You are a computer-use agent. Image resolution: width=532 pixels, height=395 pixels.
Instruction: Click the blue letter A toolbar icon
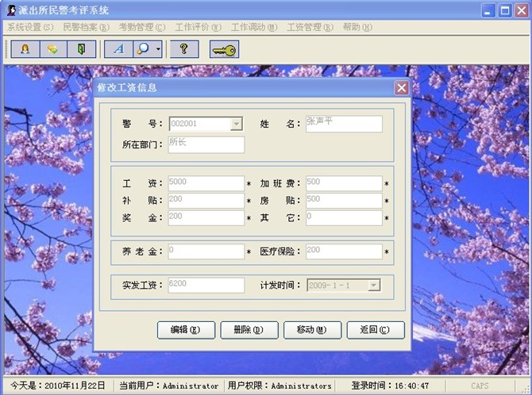pyautogui.click(x=118, y=49)
